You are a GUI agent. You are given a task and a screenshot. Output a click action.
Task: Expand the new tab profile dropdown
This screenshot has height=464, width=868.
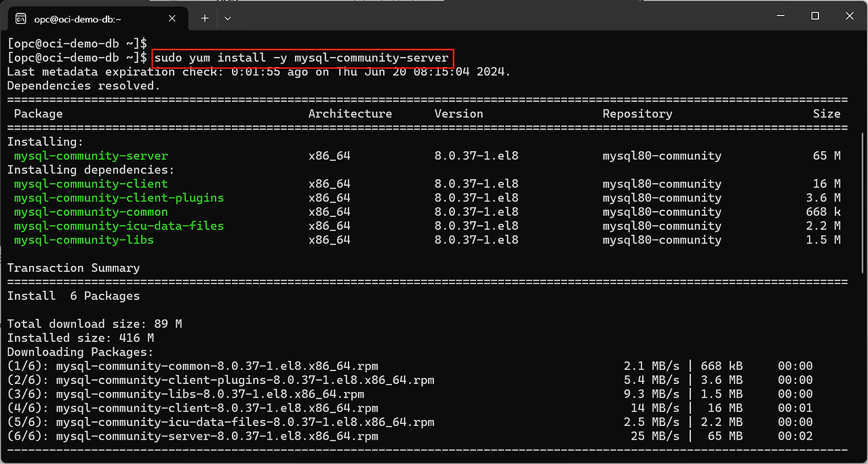pos(227,18)
